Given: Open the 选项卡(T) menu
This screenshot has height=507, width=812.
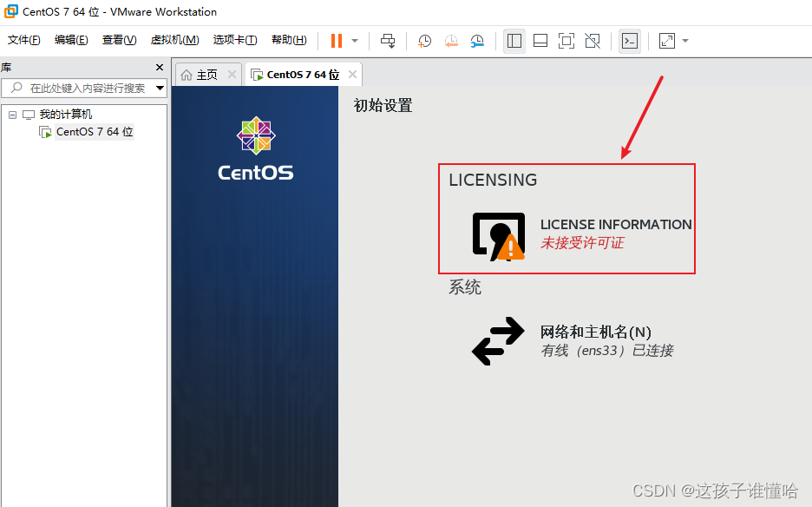Looking at the screenshot, I should (235, 40).
